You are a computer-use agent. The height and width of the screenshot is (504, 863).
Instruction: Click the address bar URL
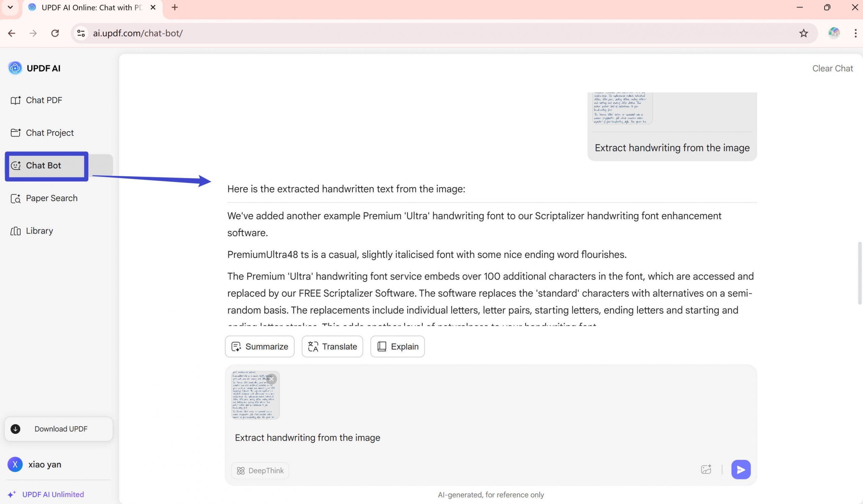tap(138, 33)
